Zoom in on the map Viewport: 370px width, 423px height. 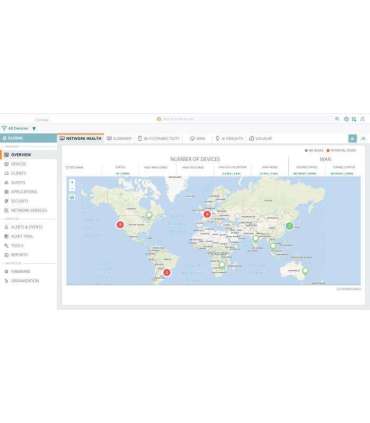pos(72,183)
